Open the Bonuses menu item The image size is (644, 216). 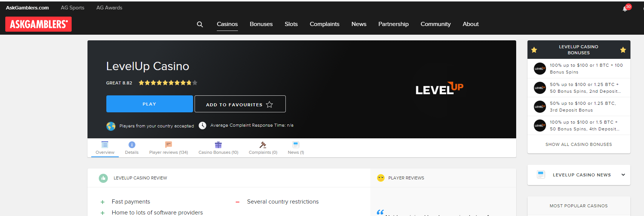[x=261, y=24]
